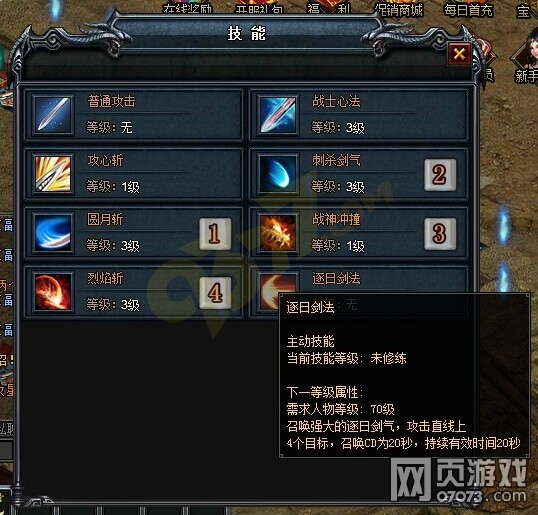Click the 战神冲撞 fiery skill icon
This screenshot has height=515, width=538.
pos(278,233)
